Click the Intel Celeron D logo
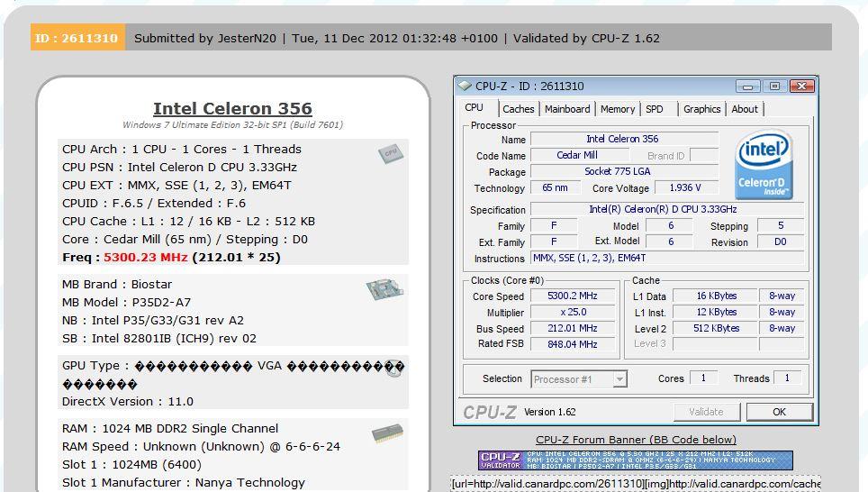 pyautogui.click(x=764, y=165)
